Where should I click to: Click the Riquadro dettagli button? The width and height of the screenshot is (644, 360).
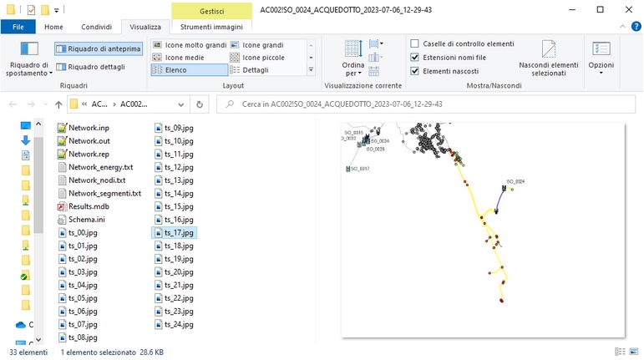pyautogui.click(x=94, y=67)
